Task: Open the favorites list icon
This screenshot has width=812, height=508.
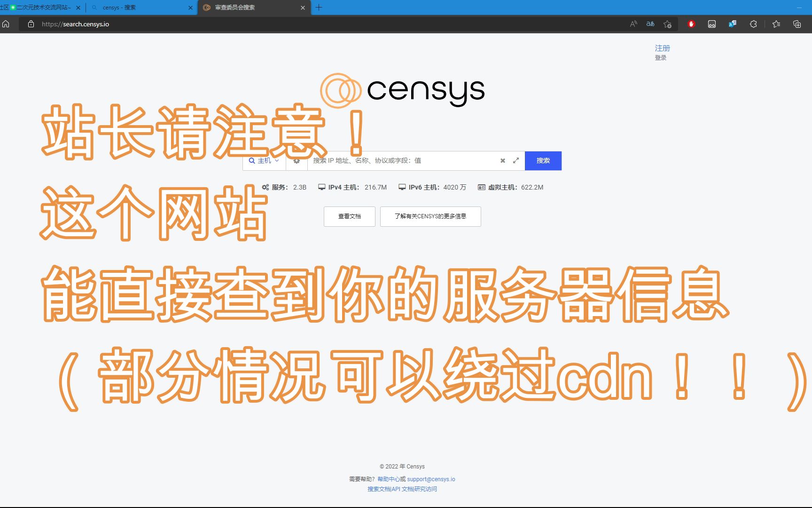Action: click(x=776, y=24)
